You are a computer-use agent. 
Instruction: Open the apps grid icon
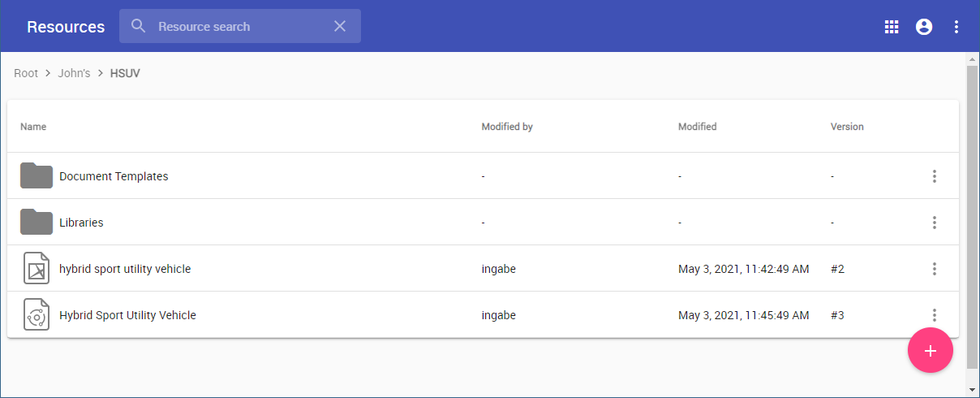point(892,27)
